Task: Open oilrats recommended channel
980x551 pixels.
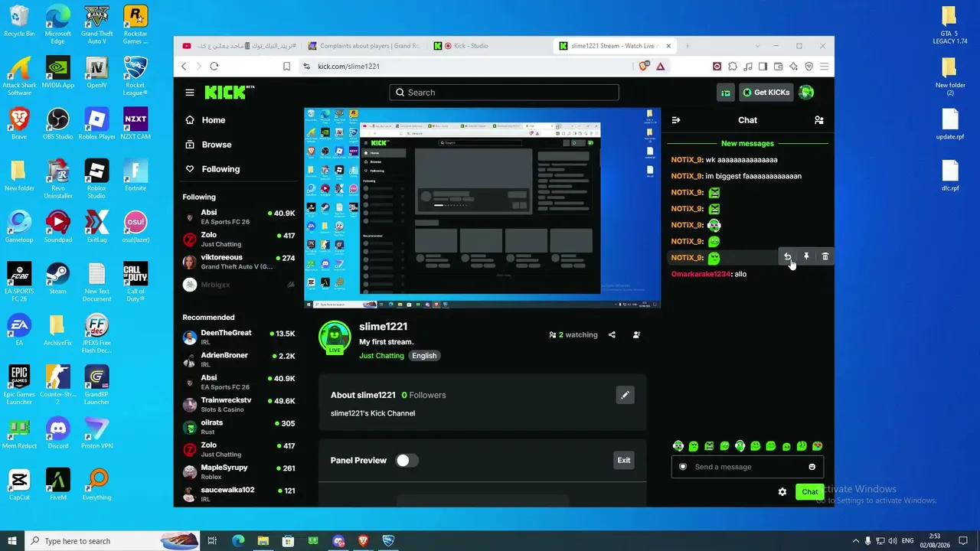Action: [238, 427]
